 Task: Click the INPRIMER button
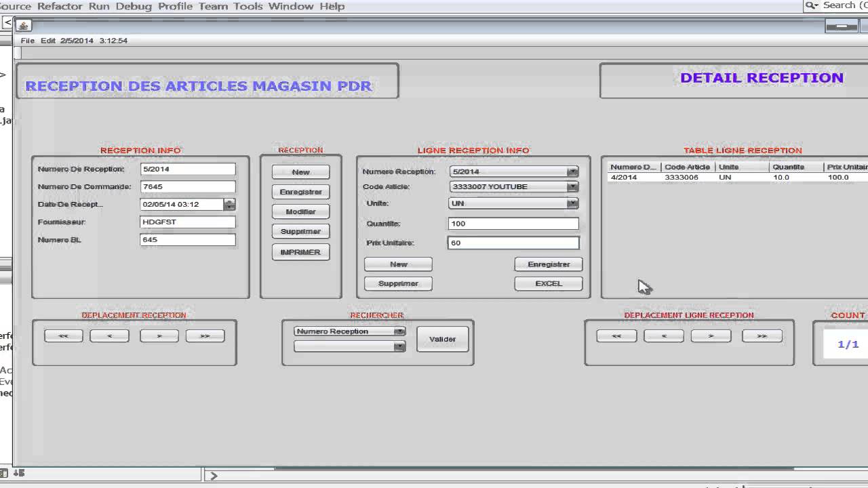click(x=300, y=251)
